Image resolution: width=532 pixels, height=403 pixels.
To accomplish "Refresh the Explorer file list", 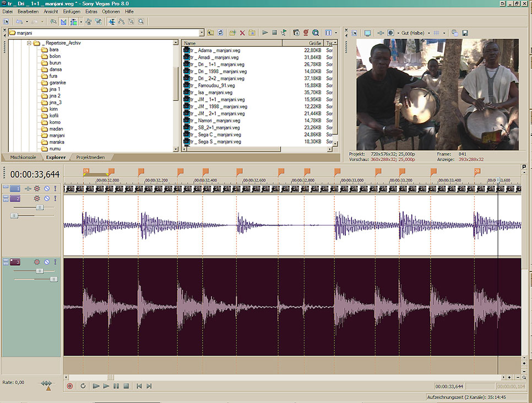I will [220, 33].
